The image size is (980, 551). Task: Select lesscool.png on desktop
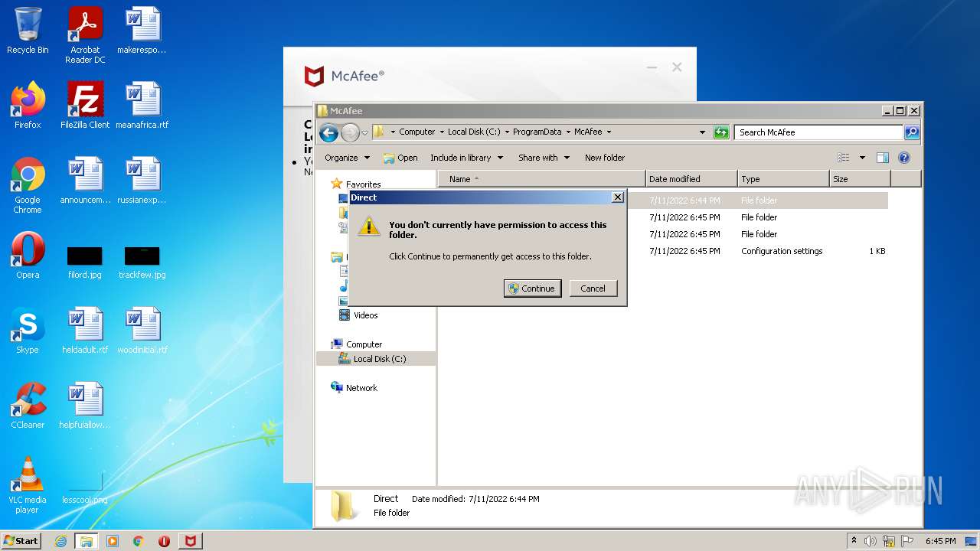[85, 488]
